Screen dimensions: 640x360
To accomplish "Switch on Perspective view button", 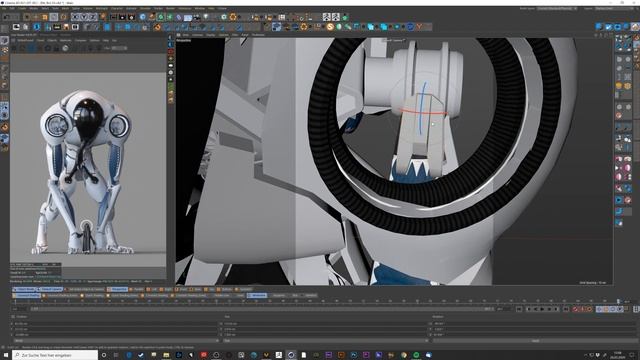I will click(118, 289).
